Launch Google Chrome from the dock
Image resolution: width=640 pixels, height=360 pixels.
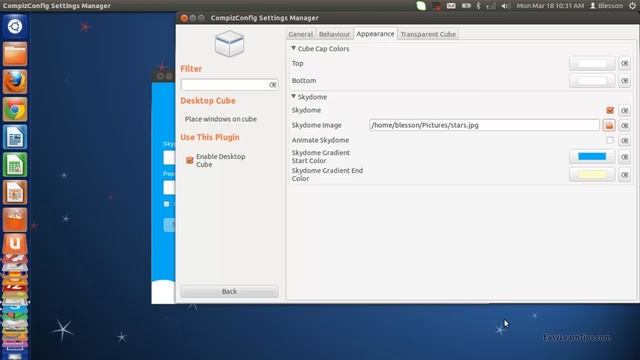pyautogui.click(x=15, y=109)
